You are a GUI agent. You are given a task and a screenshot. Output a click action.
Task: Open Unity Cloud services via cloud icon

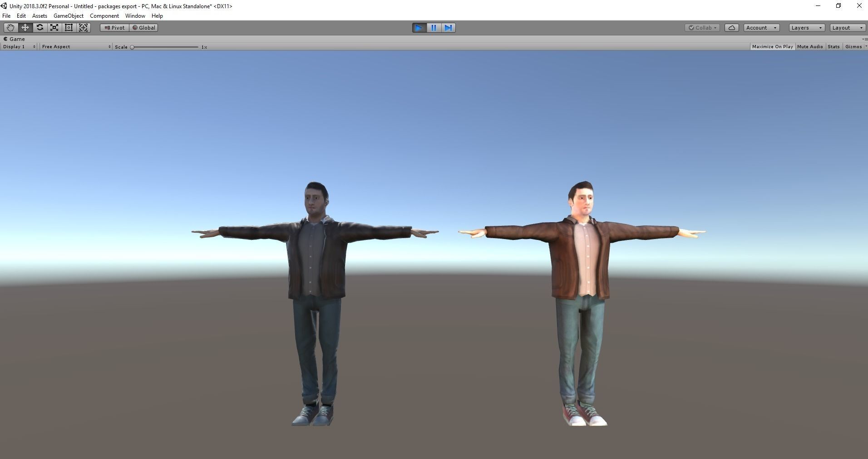731,27
